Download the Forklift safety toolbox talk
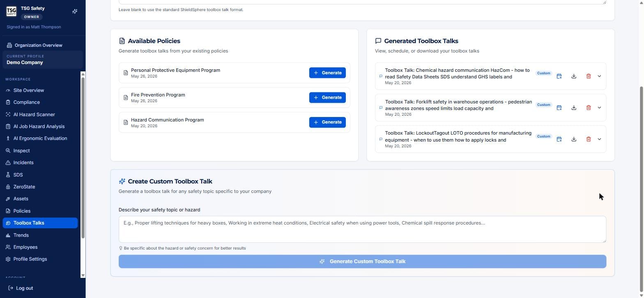644x298 pixels. (x=574, y=108)
